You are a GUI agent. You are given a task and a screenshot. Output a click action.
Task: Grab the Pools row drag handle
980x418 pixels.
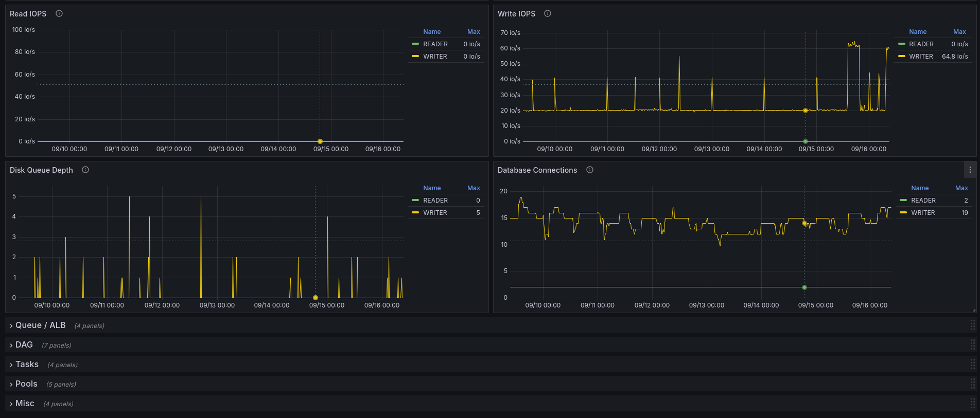coord(972,384)
